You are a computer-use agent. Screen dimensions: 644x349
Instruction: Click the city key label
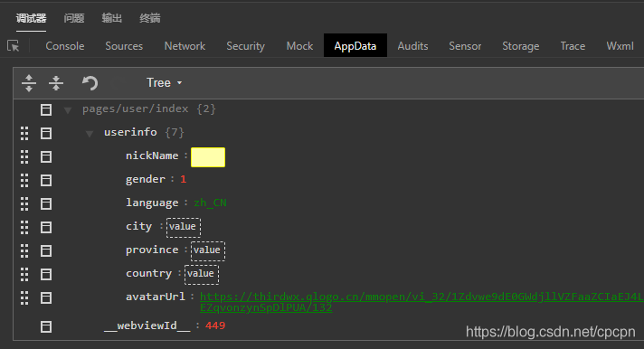coord(138,226)
